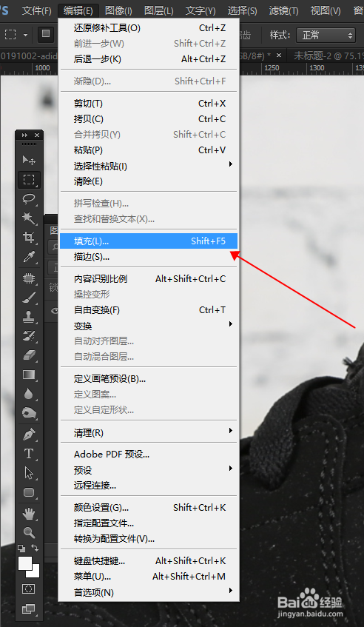Click 剪切(T) cut command
The height and width of the screenshot is (627, 364).
(x=149, y=104)
